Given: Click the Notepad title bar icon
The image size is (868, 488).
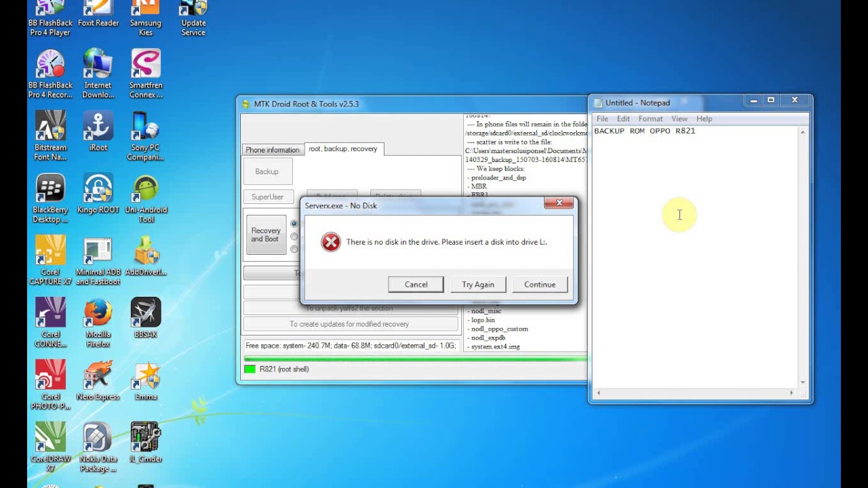Looking at the screenshot, I should click(598, 103).
